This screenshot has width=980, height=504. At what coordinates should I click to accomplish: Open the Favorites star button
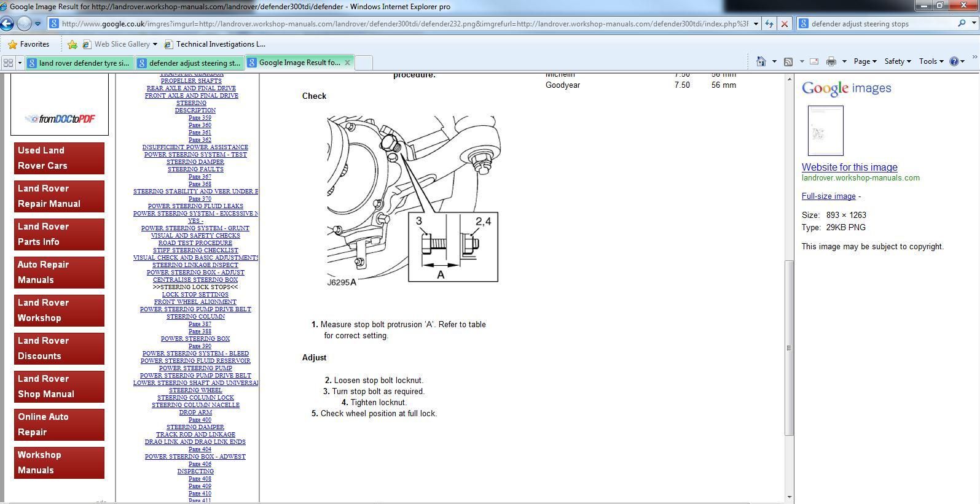pos(28,44)
